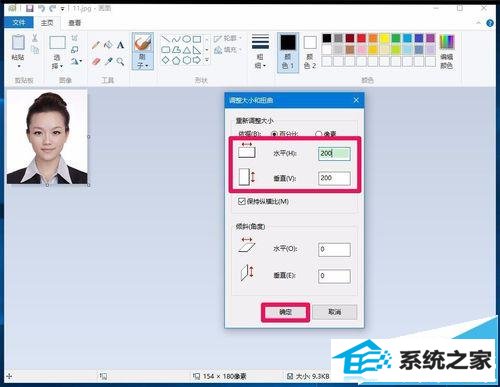Select the Color picker eyedropper
500x387 pixels.
[108, 61]
